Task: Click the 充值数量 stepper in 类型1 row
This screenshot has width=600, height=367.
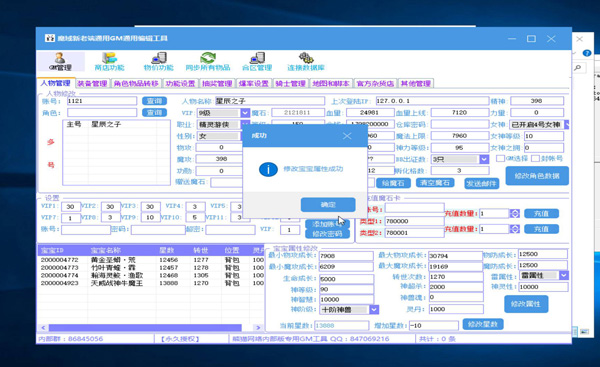Action: point(515,214)
